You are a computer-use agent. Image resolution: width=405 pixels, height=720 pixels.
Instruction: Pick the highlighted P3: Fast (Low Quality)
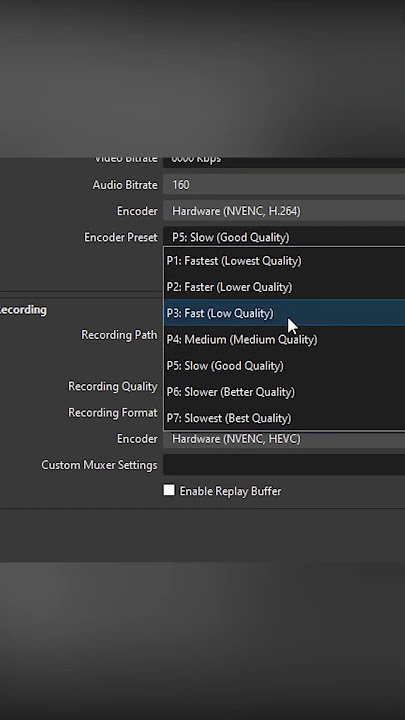[285, 313]
